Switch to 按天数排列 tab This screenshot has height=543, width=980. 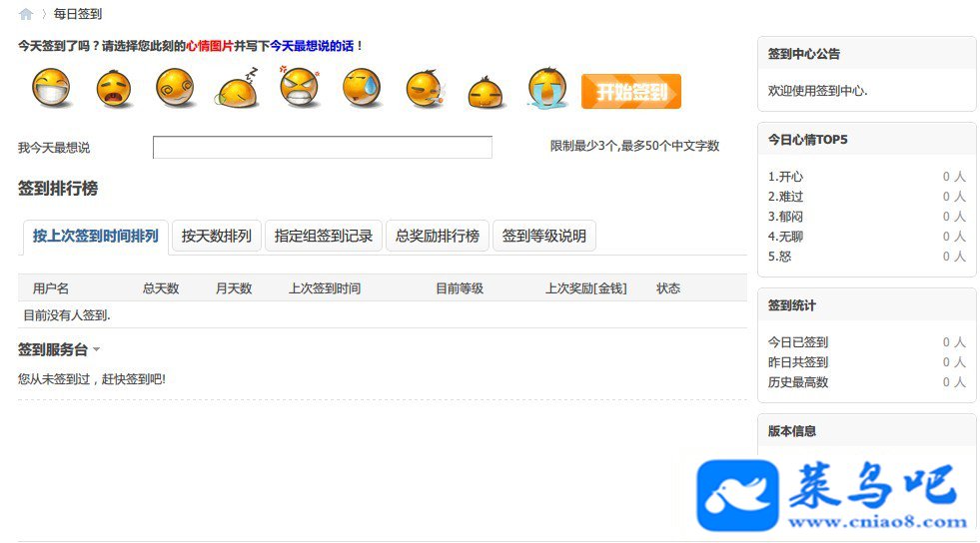[216, 236]
